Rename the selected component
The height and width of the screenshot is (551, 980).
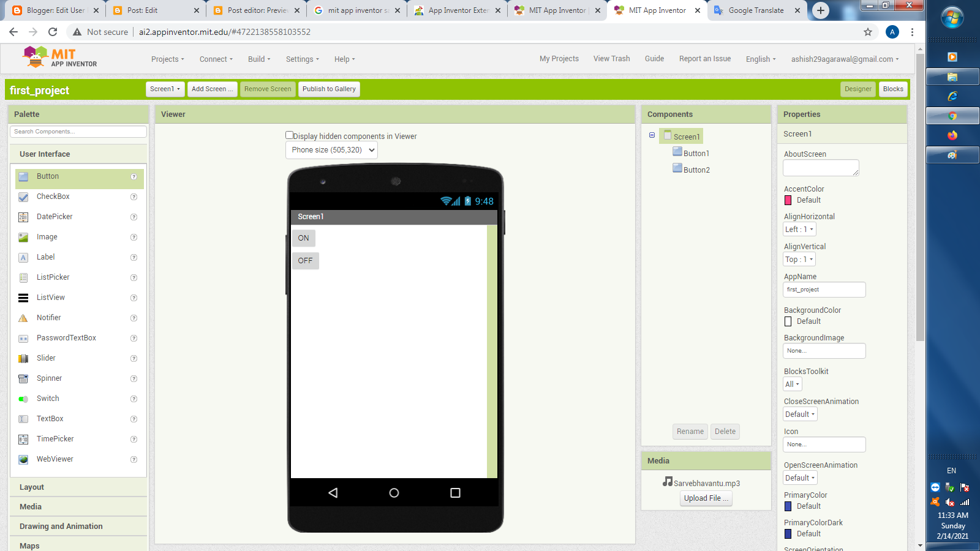click(x=690, y=431)
